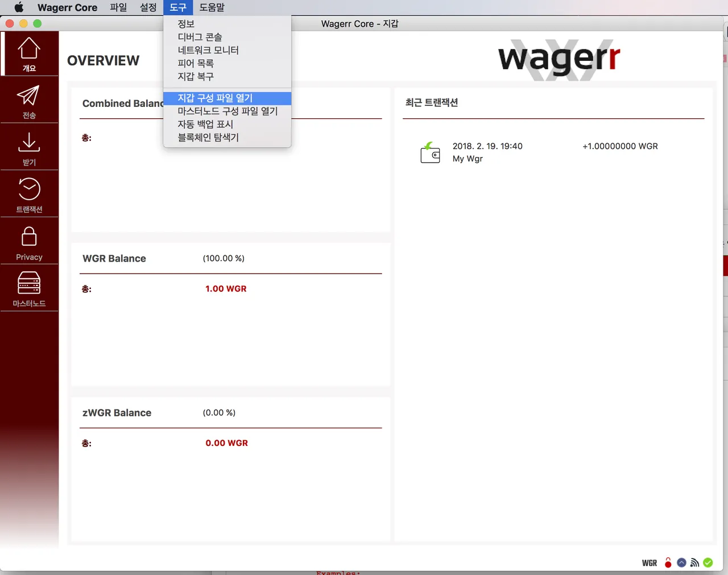Click the green sync checkmark icon
728x575 pixels.
[708, 562]
